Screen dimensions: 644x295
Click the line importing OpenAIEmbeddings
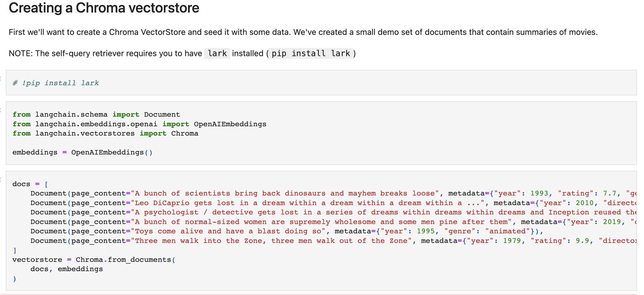pyautogui.click(x=139, y=124)
